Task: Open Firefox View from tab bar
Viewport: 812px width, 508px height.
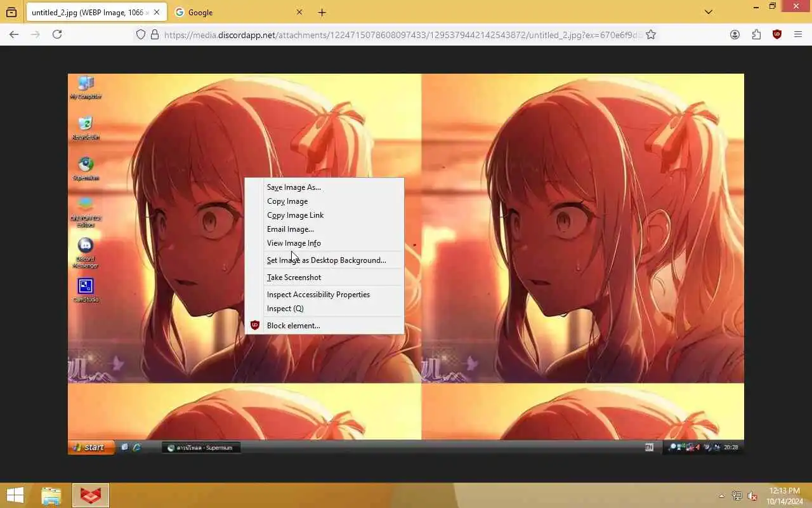Action: click(x=11, y=12)
